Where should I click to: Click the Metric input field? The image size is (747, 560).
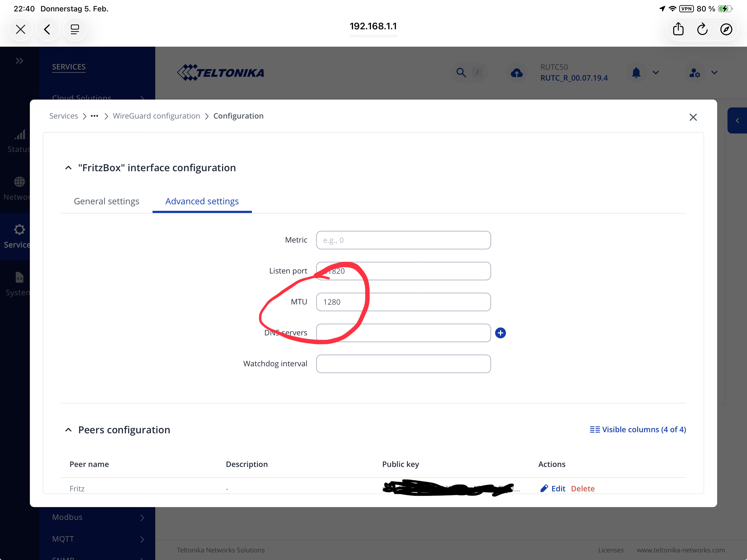click(403, 240)
